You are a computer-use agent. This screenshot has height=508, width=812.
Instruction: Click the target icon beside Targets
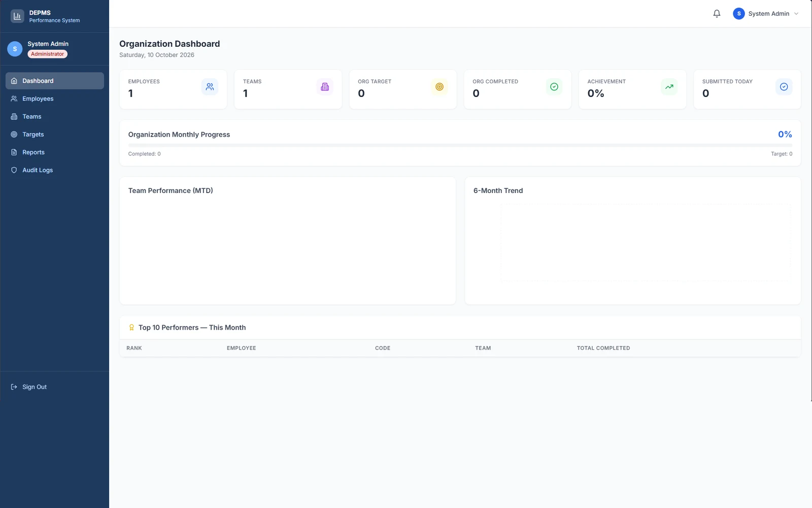(x=14, y=135)
